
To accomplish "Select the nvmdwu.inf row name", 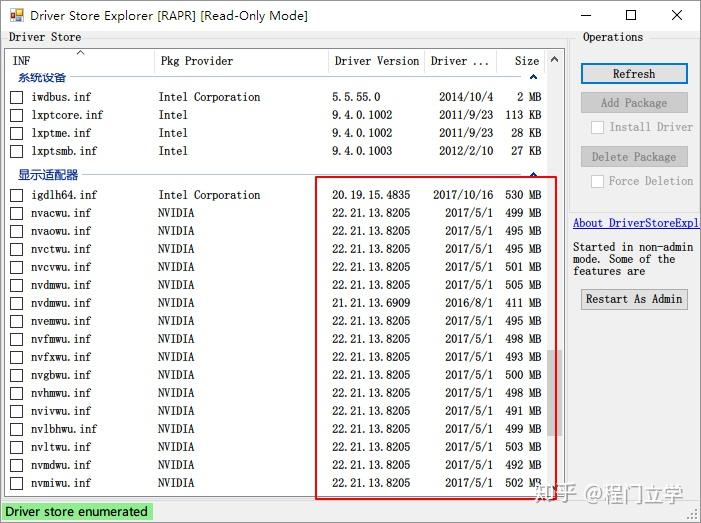I will tap(61, 465).
